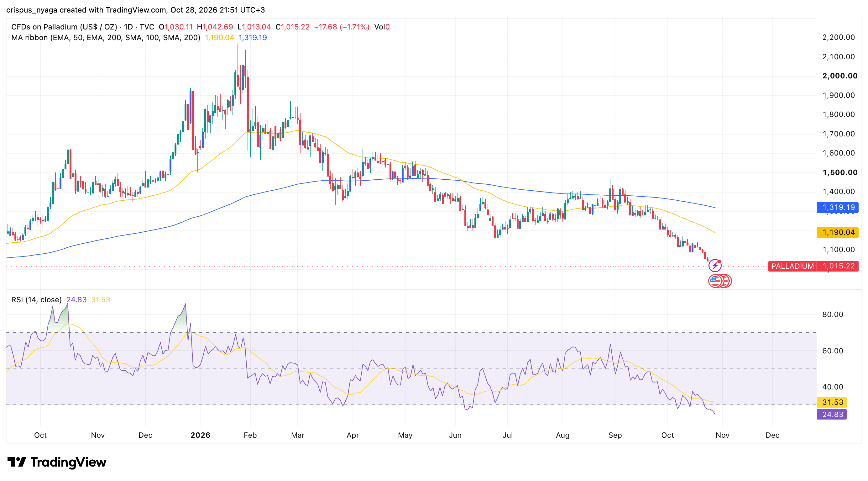Click the Mar time axis label
This screenshot has width=868, height=481.
(x=297, y=435)
